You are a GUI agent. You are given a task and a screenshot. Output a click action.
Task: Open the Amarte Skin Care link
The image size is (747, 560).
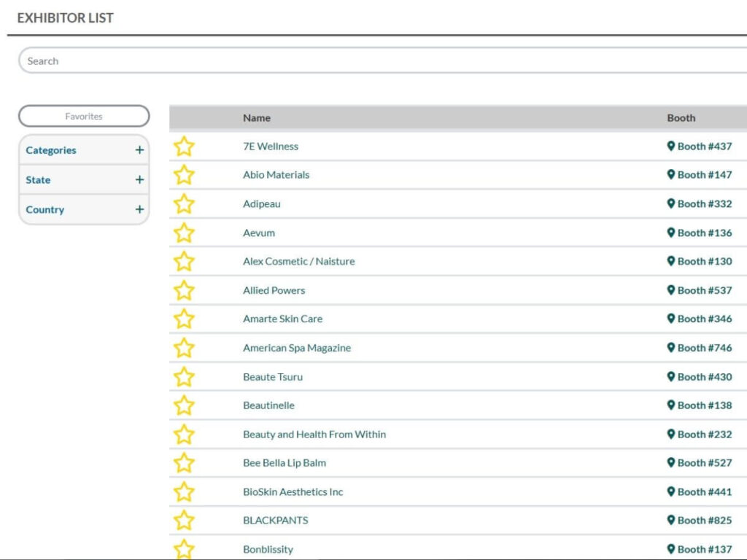click(282, 319)
